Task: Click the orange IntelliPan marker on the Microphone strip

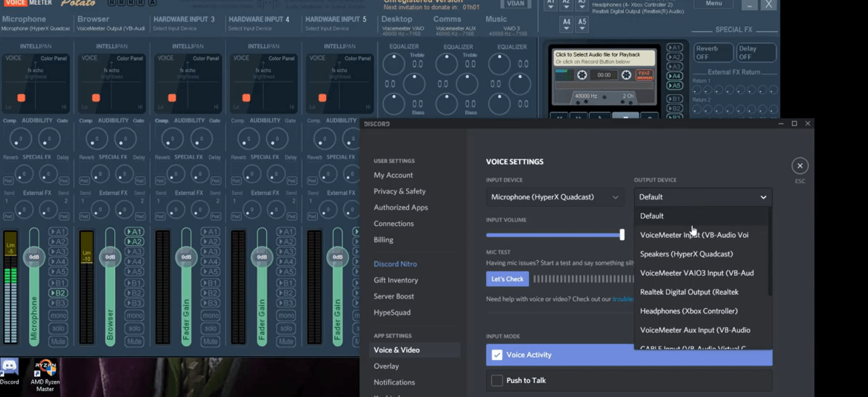Action: (21, 98)
